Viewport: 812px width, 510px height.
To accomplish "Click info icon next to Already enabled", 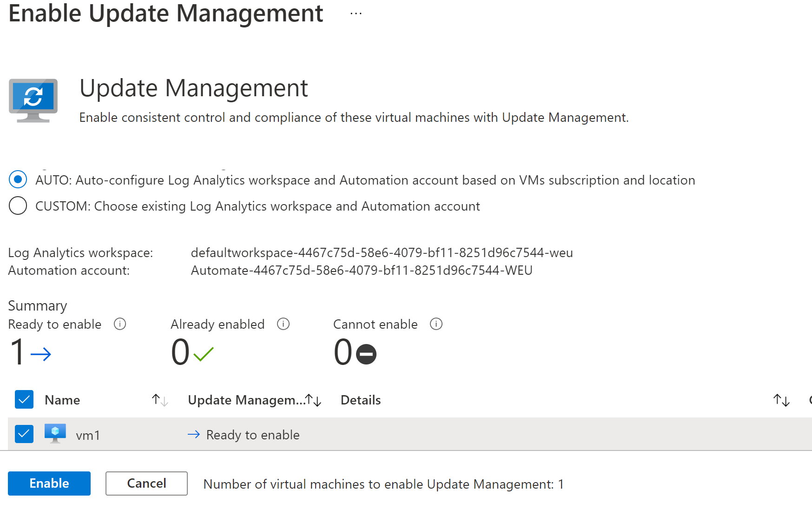I will 283,324.
